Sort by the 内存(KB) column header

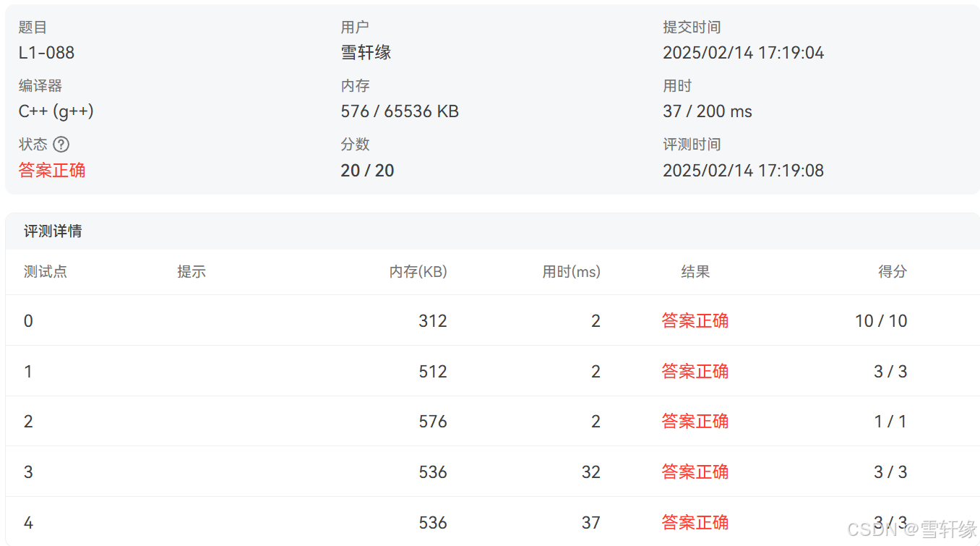(418, 271)
